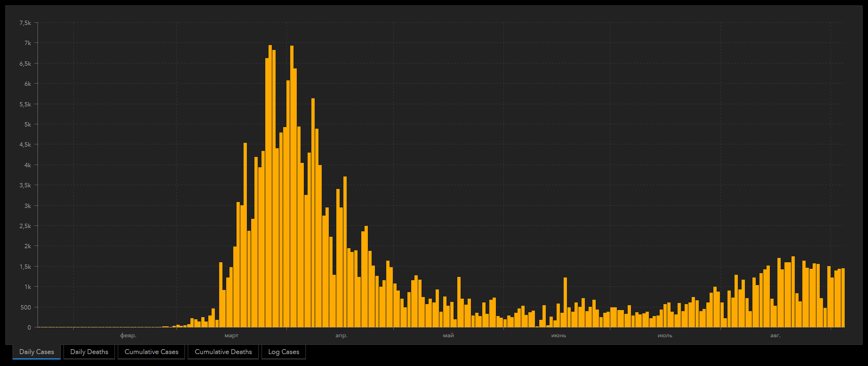868x366 pixels.
Task: Click the 'март' month axis label
Action: pyautogui.click(x=232, y=336)
